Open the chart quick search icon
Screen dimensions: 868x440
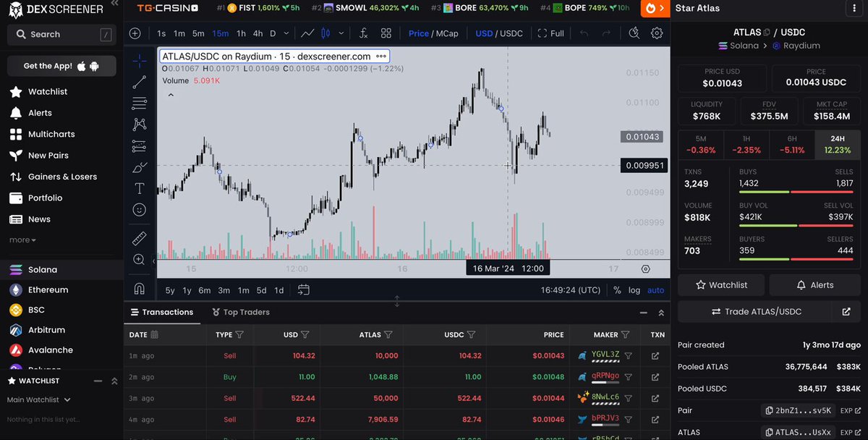click(634, 33)
